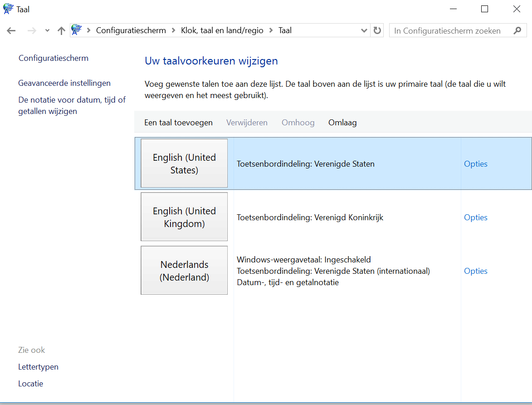Image resolution: width=532 pixels, height=405 pixels.
Task: Open Opties for English (United Kingdom)
Action: tap(476, 217)
